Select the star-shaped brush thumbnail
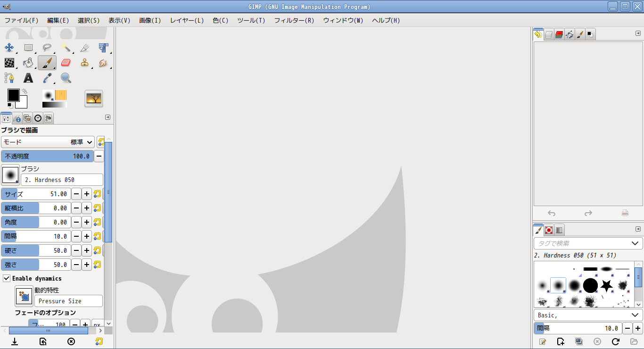Screen dimensions: 644x349 606,285
